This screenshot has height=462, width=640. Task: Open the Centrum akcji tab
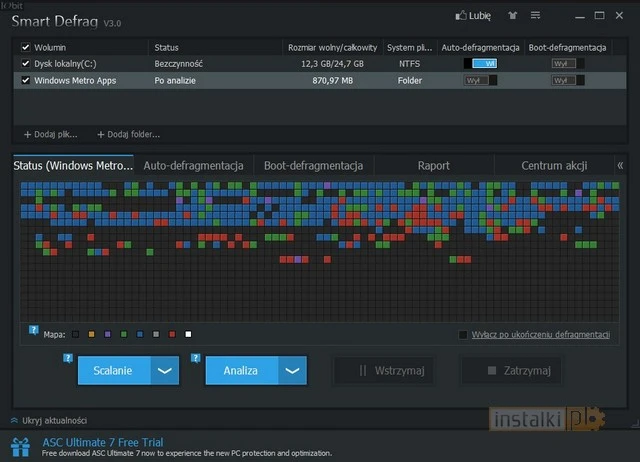554,165
